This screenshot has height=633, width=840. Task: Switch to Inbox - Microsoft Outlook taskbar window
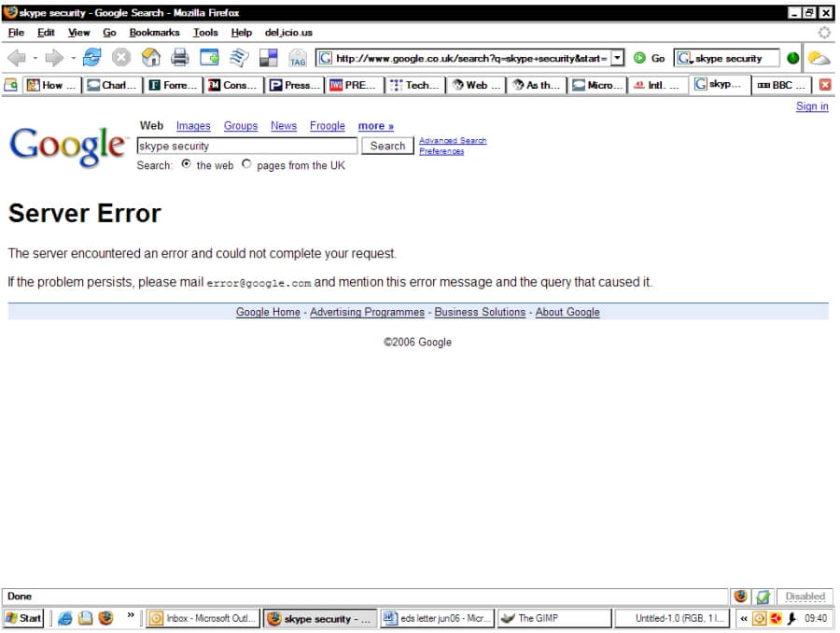(203, 618)
